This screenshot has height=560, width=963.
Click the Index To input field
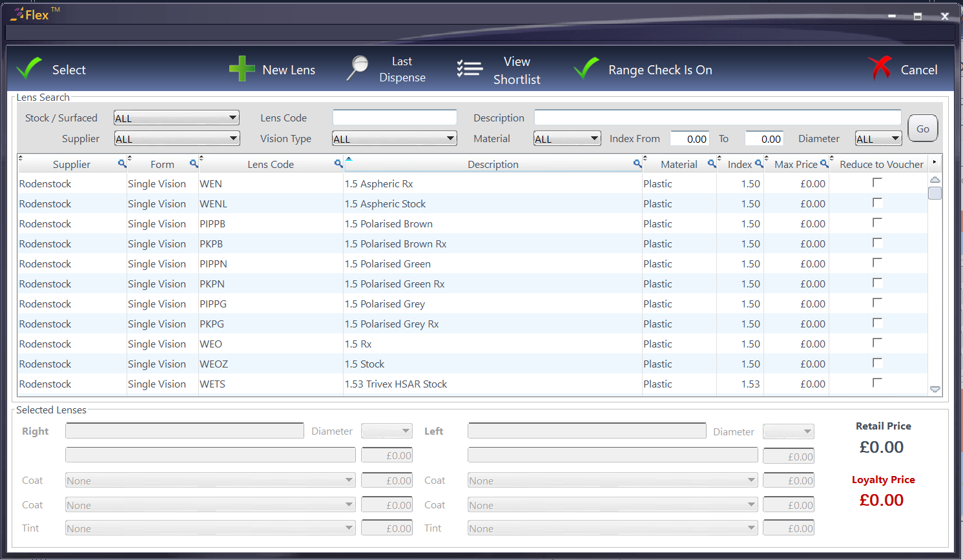click(765, 138)
